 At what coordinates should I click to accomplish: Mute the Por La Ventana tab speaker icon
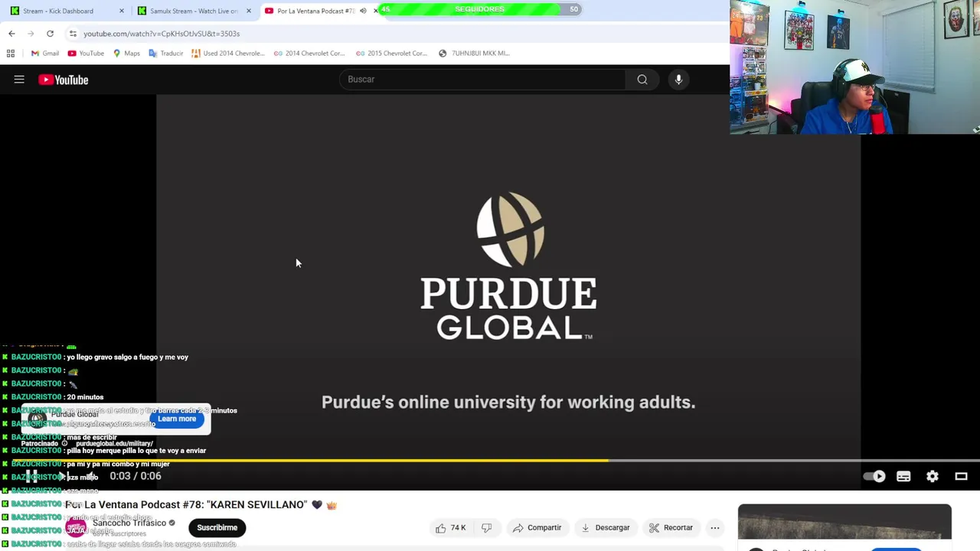click(x=363, y=11)
